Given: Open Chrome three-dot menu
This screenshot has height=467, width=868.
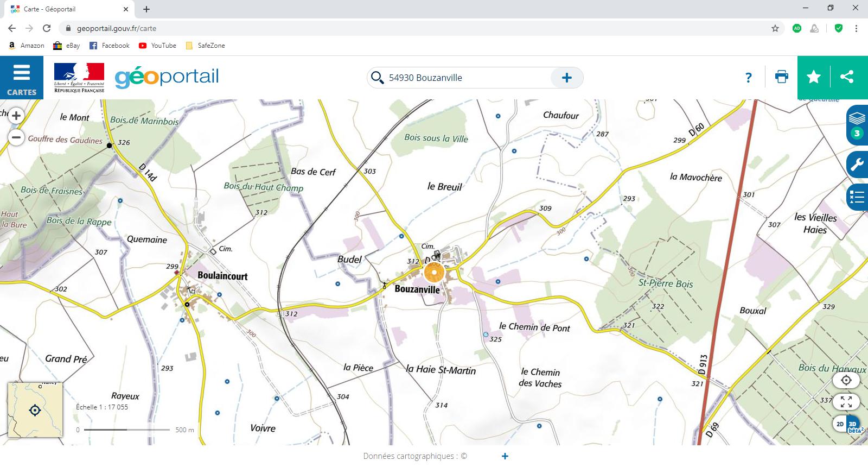Looking at the screenshot, I should (x=856, y=28).
